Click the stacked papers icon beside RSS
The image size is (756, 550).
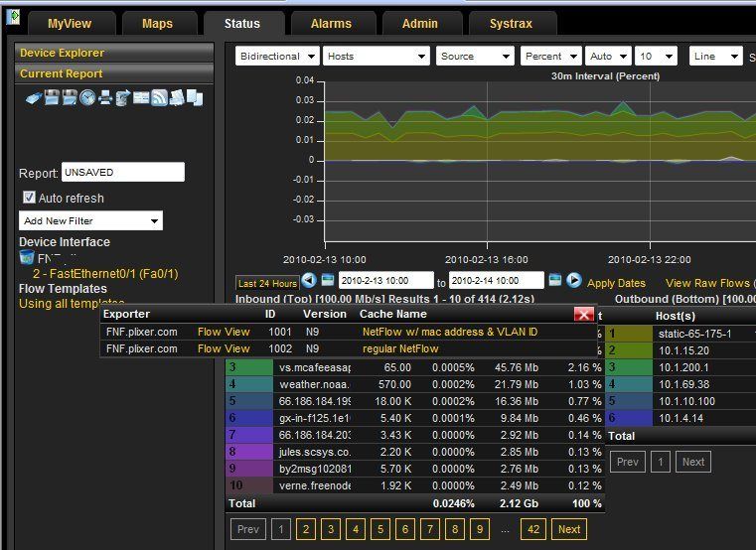point(177,98)
